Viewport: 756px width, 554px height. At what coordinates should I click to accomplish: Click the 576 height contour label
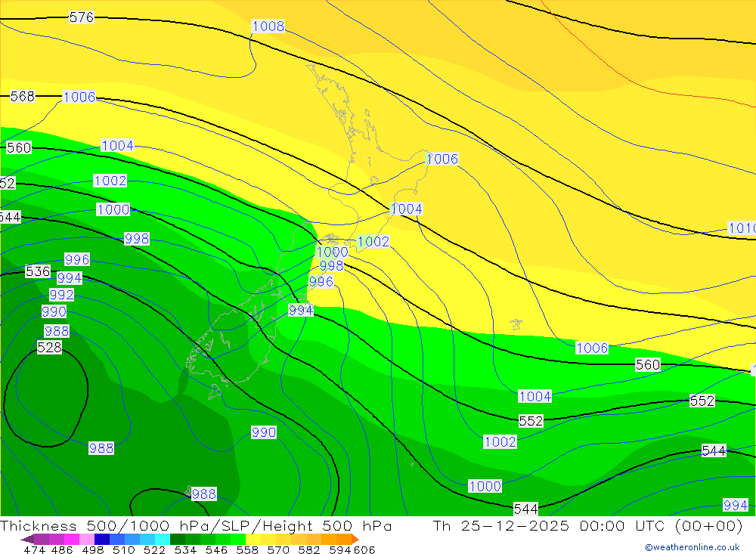coord(82,17)
